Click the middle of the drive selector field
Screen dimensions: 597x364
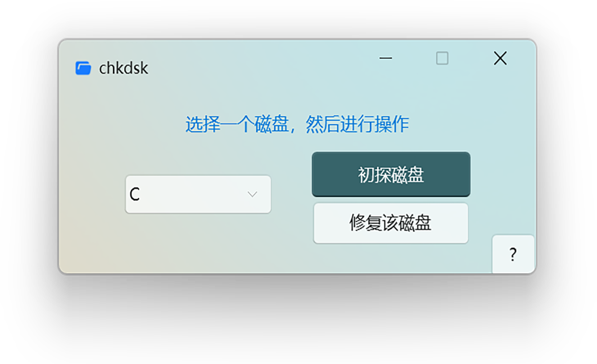tap(198, 194)
